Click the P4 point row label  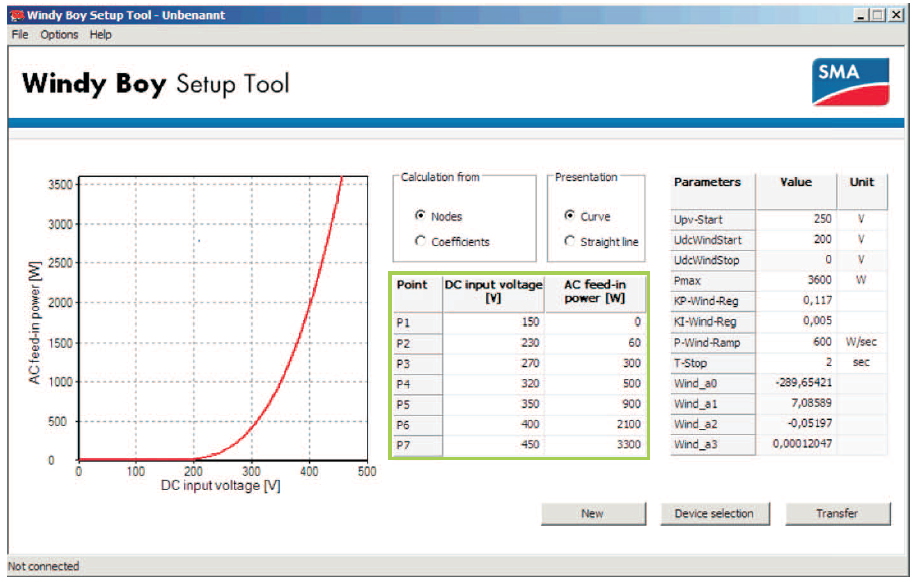click(x=417, y=384)
